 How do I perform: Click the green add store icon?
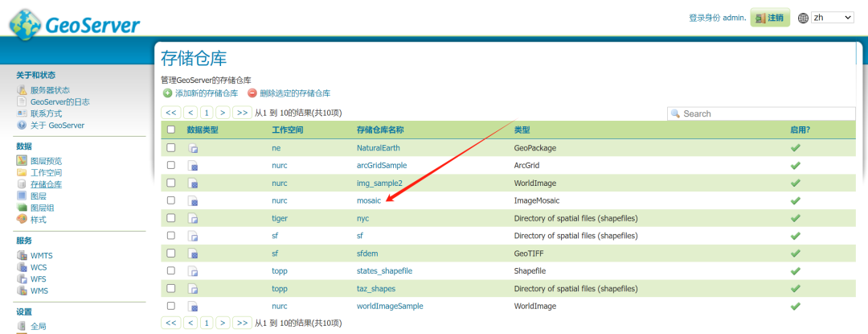pyautogui.click(x=167, y=93)
